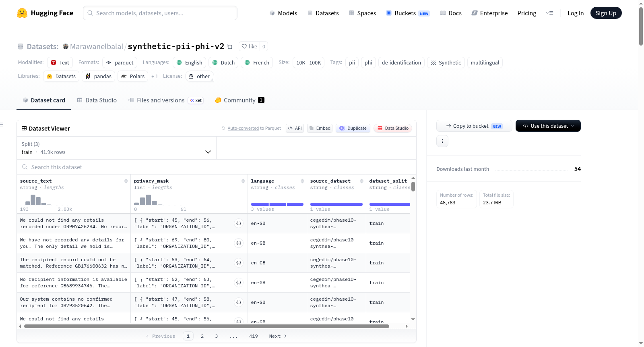Sort the language column
Screen dimensions: 644x347
tap(302, 181)
